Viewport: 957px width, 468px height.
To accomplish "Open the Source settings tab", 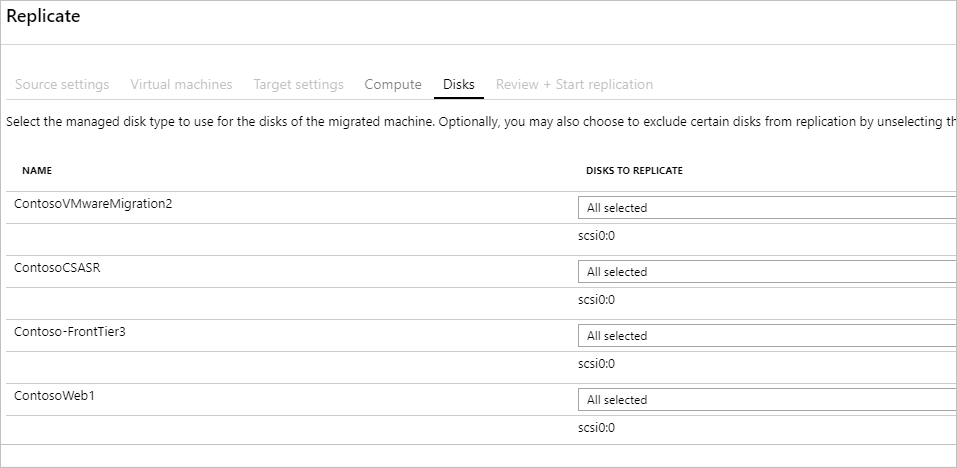I will [x=62, y=84].
